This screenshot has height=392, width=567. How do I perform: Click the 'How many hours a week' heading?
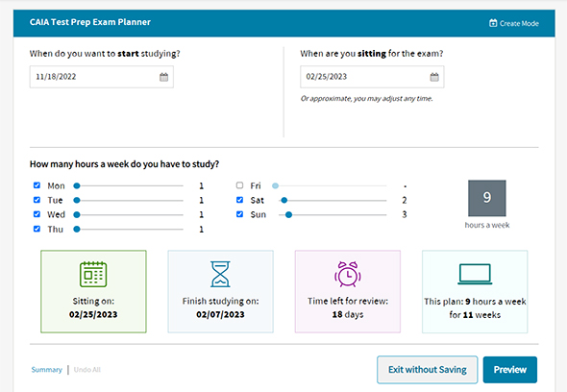click(124, 164)
